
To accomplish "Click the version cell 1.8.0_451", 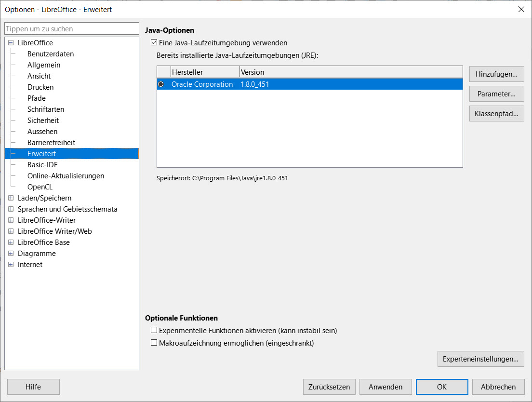I will (x=255, y=84).
